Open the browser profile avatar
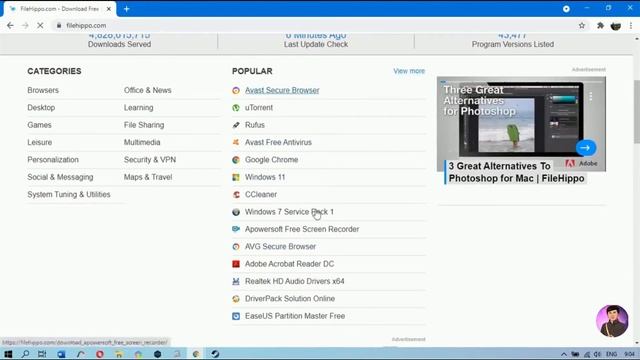Screen dimensions: 640x360 [x=616, y=26]
